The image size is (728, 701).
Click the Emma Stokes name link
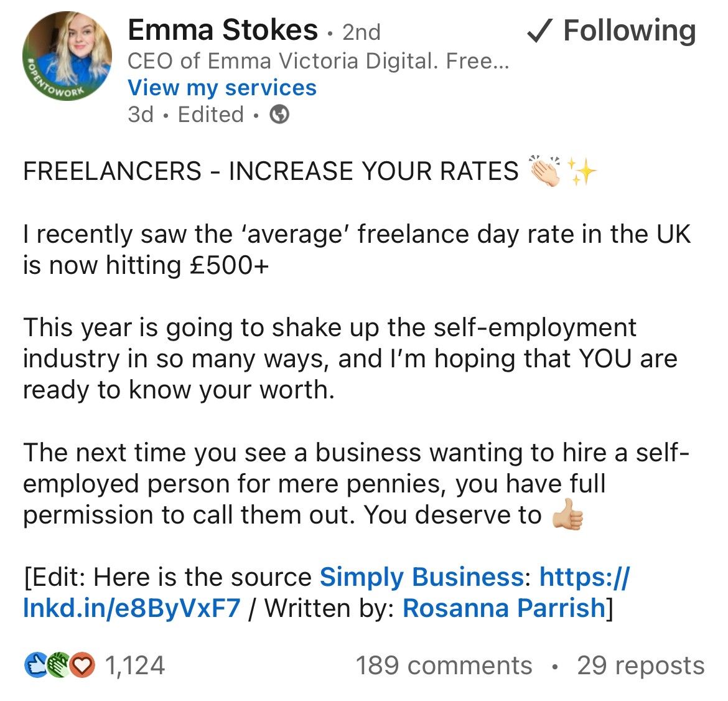click(x=223, y=31)
